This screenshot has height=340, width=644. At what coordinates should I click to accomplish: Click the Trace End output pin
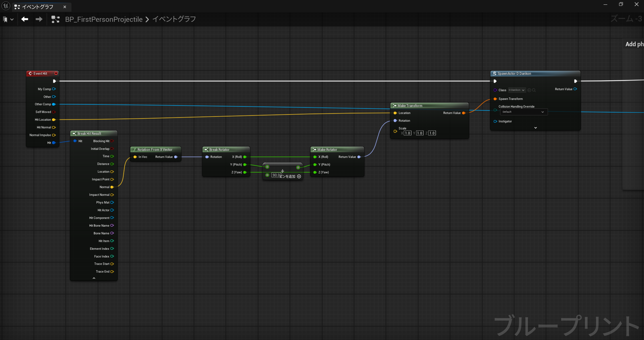tap(112, 272)
